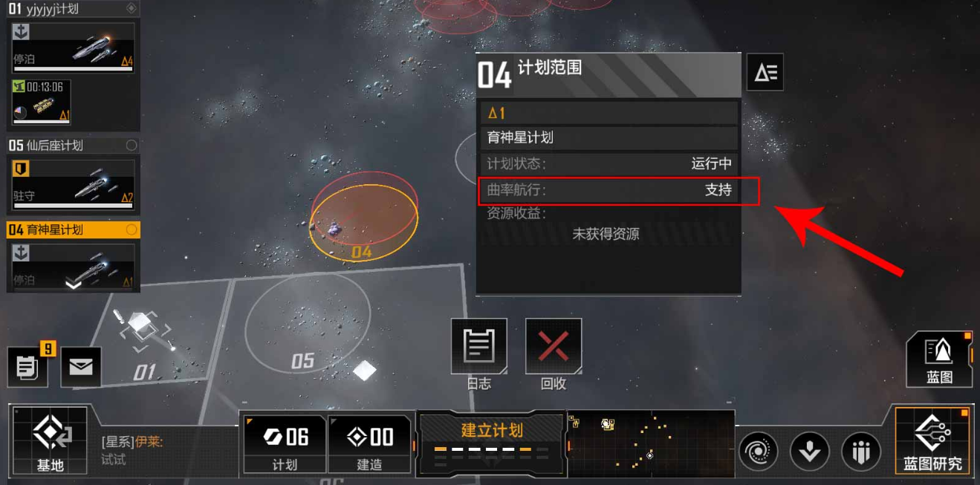Click the 曲率航行 支持 row
This screenshot has width=980, height=485.
point(609,190)
